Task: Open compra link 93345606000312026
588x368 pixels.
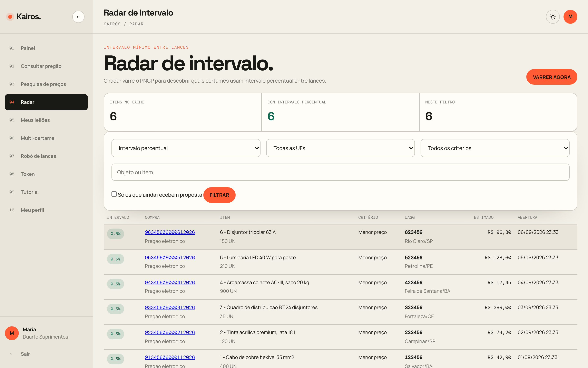Action: (170, 307)
